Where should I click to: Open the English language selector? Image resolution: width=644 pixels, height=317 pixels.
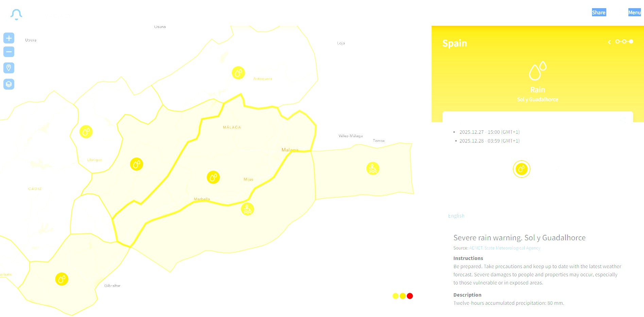456,216
